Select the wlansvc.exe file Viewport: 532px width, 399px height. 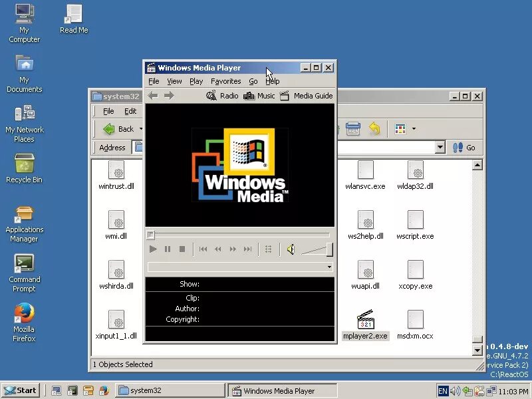click(x=365, y=175)
